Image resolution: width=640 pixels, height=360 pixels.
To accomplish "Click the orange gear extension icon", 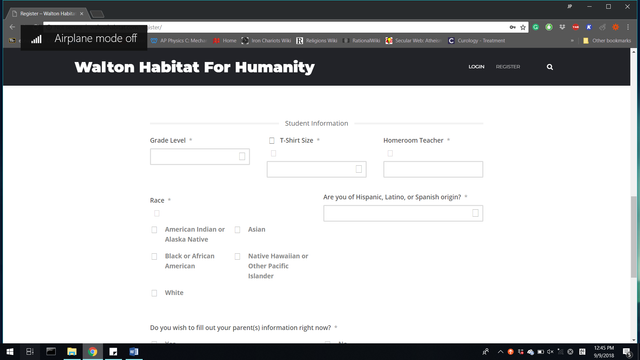I will [616, 27].
